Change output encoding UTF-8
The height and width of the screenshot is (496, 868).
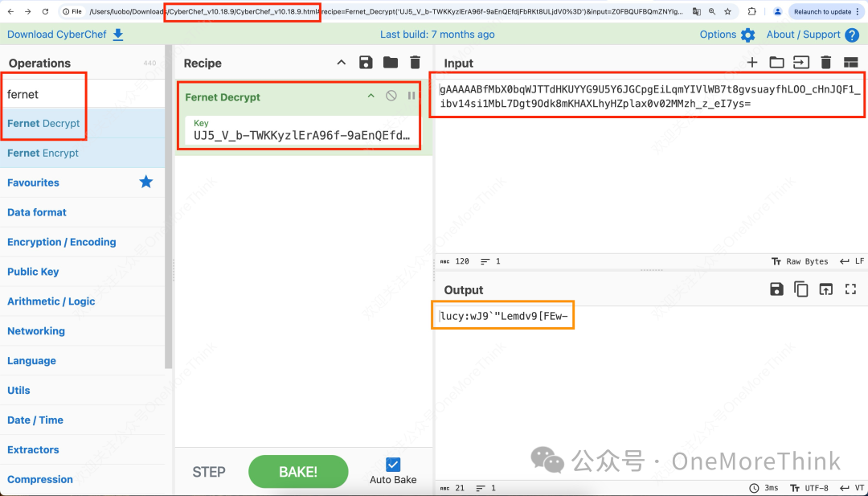809,488
